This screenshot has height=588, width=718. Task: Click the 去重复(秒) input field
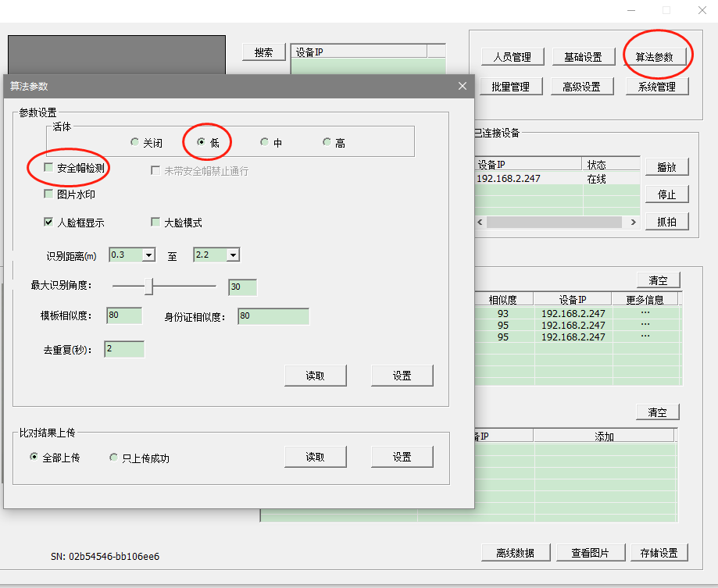pyautogui.click(x=124, y=349)
